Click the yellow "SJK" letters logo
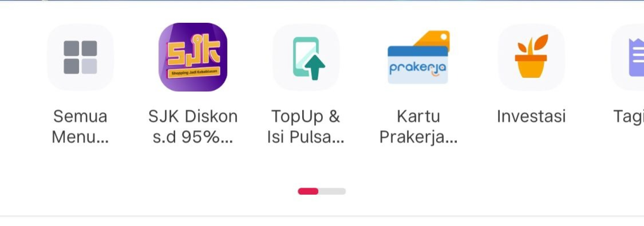 193,53
